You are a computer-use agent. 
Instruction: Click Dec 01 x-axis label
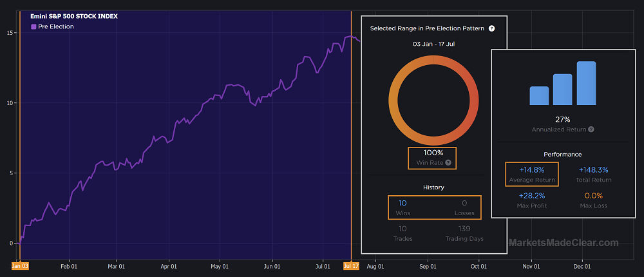pyautogui.click(x=582, y=266)
